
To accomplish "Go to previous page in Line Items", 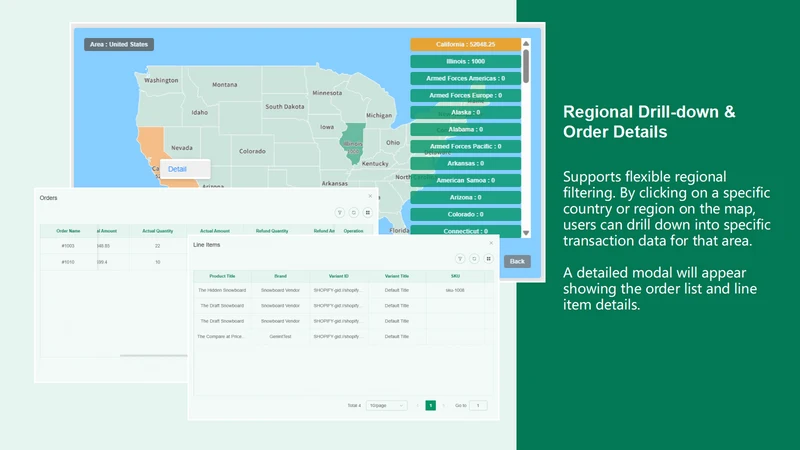I will [x=417, y=406].
